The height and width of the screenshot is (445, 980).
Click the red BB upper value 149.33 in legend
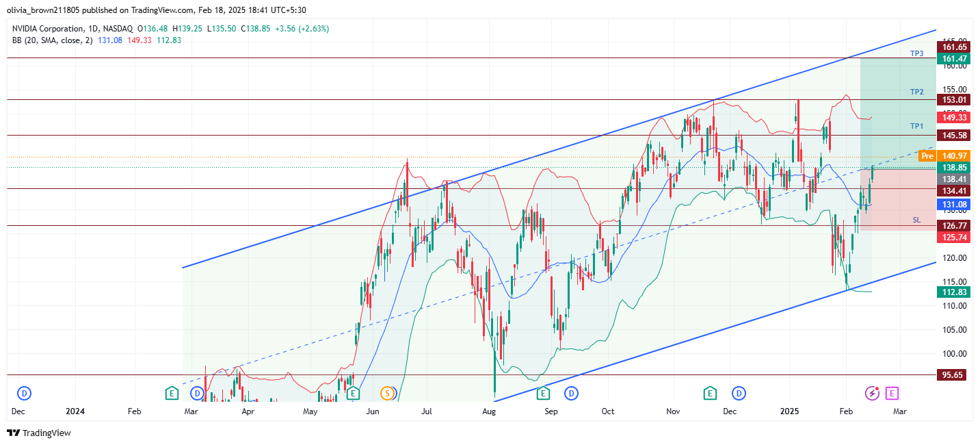[x=140, y=40]
